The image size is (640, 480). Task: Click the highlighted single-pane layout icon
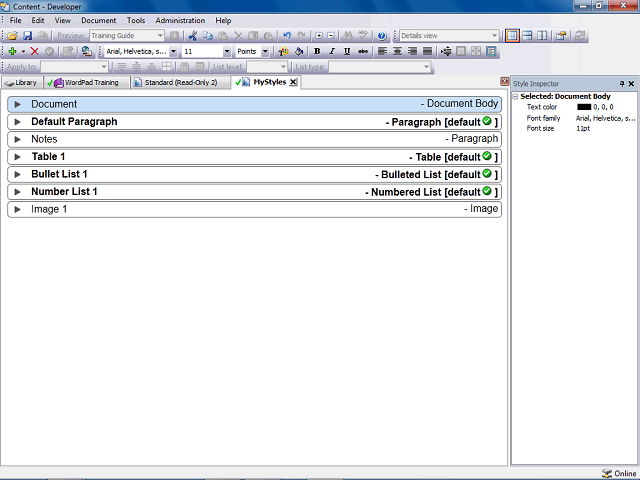[x=512, y=36]
